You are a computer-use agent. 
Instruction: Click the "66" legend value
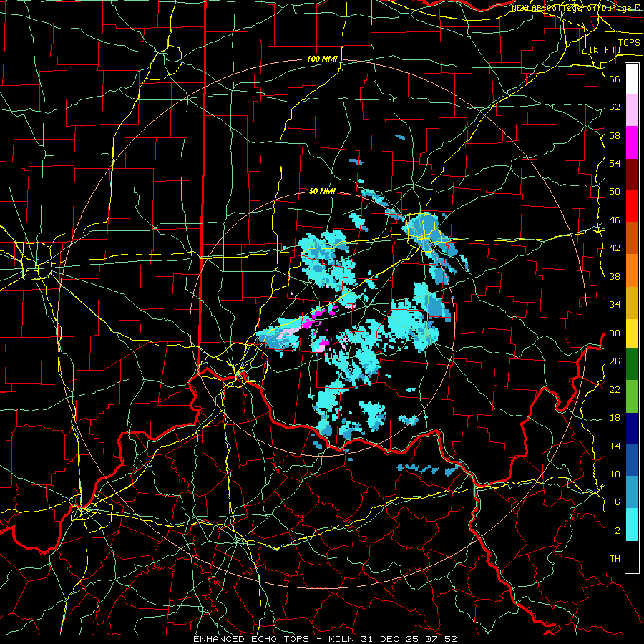pyautogui.click(x=615, y=79)
